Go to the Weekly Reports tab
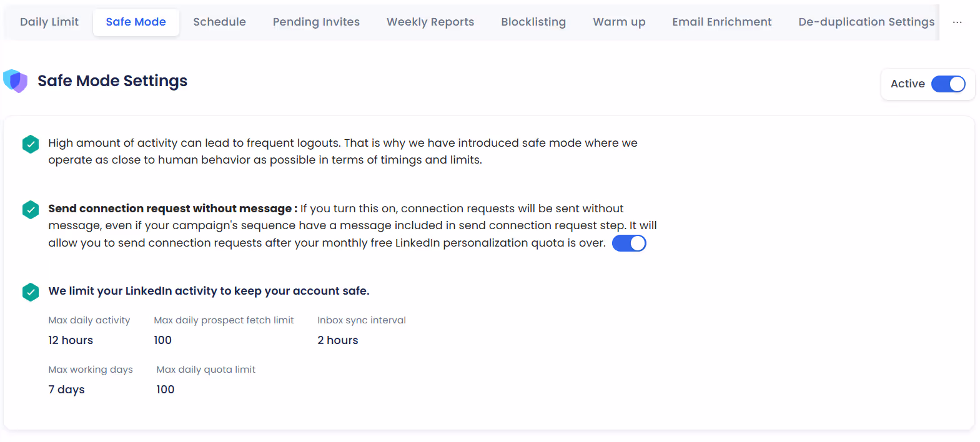Image resolution: width=980 pixels, height=442 pixels. [430, 22]
